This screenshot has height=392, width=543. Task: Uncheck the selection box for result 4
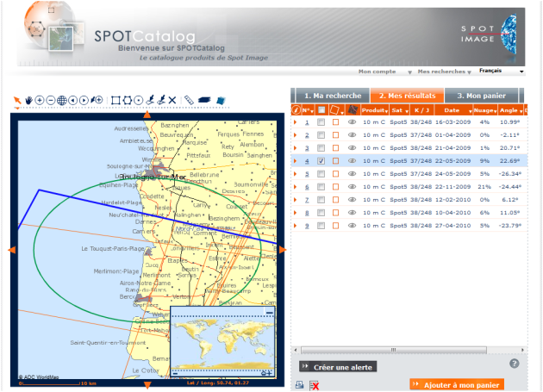[321, 161]
